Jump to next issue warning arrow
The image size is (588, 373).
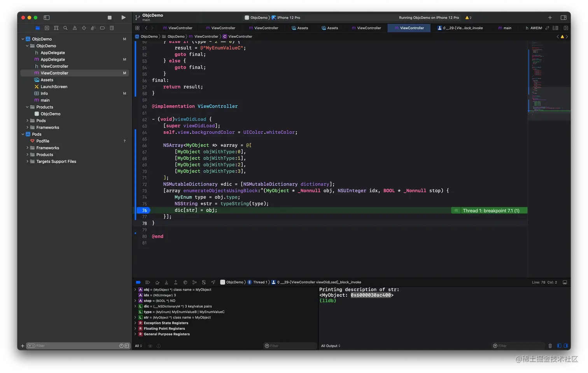pyautogui.click(x=567, y=37)
